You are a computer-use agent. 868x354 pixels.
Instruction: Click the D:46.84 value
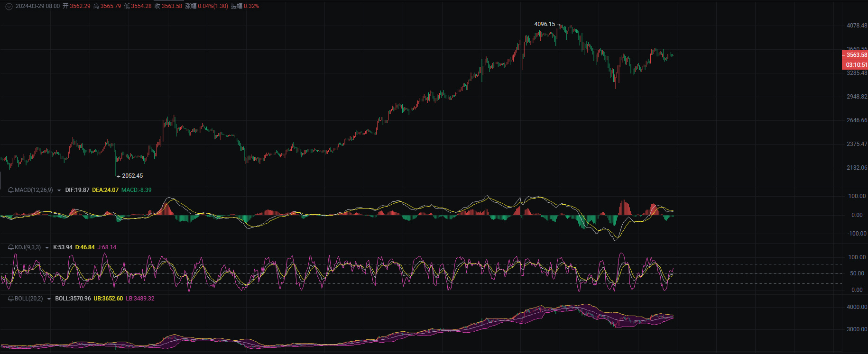85,247
